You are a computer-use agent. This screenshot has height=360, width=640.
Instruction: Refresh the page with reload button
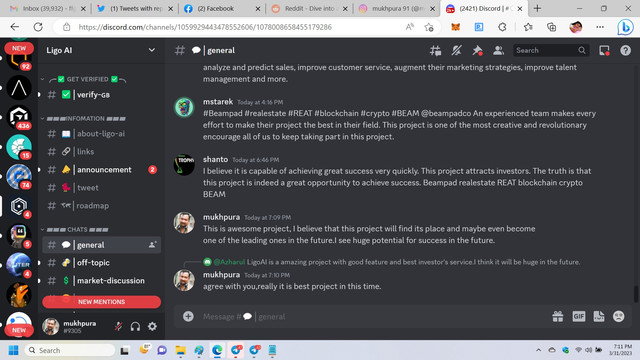coord(38,27)
